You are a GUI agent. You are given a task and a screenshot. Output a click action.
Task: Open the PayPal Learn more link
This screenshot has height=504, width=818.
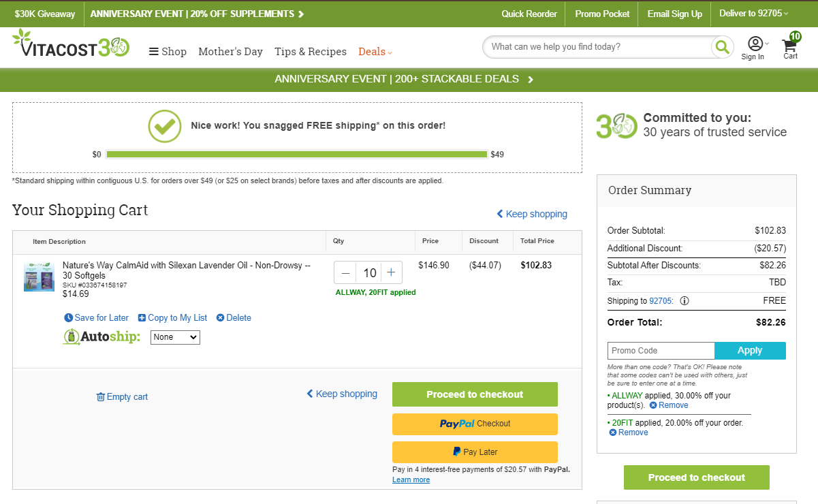tap(411, 479)
